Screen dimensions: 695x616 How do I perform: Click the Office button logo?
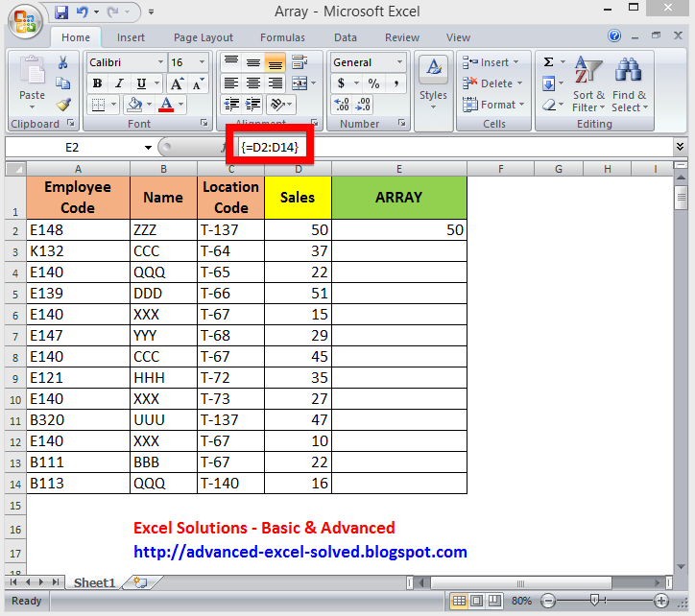coord(25,21)
